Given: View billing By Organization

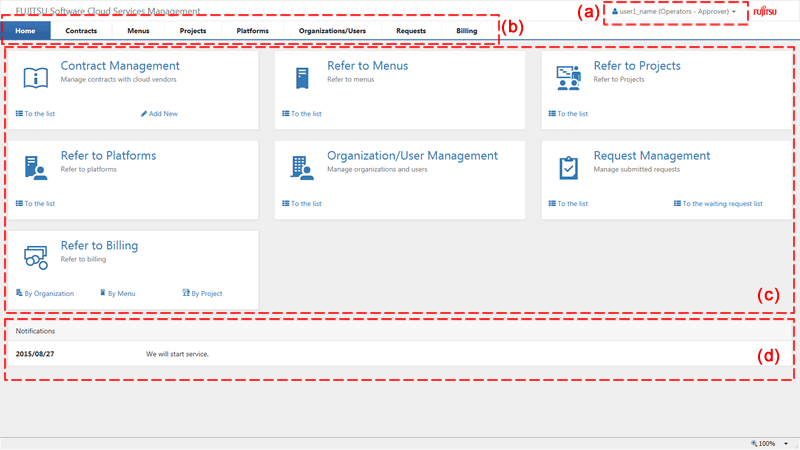Looking at the screenshot, I should tap(45, 293).
